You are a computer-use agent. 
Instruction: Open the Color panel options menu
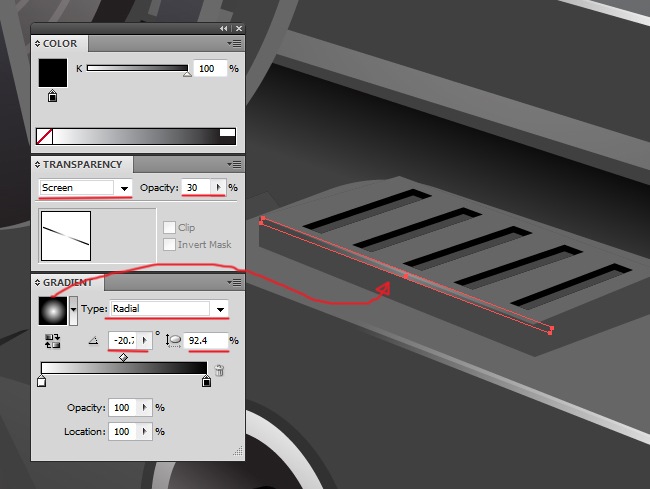click(235, 44)
